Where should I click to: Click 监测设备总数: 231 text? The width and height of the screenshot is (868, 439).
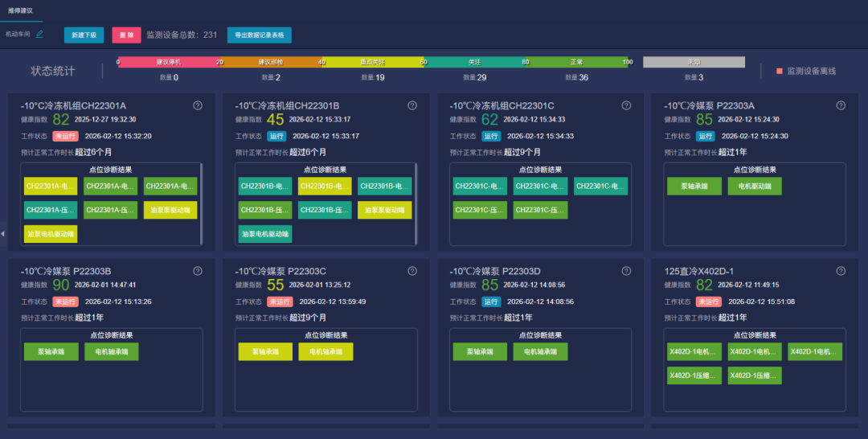182,35
